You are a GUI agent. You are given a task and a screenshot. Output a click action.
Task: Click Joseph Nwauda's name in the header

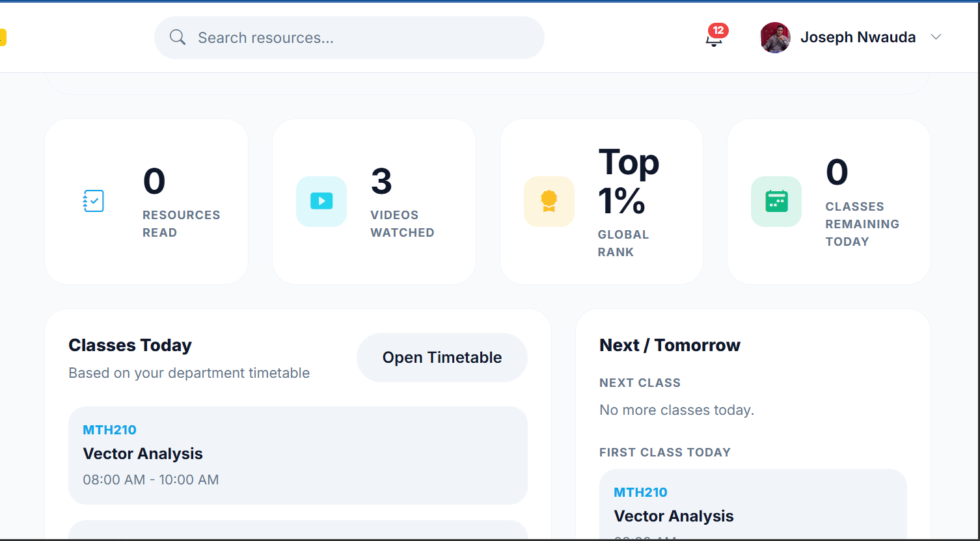coord(858,37)
